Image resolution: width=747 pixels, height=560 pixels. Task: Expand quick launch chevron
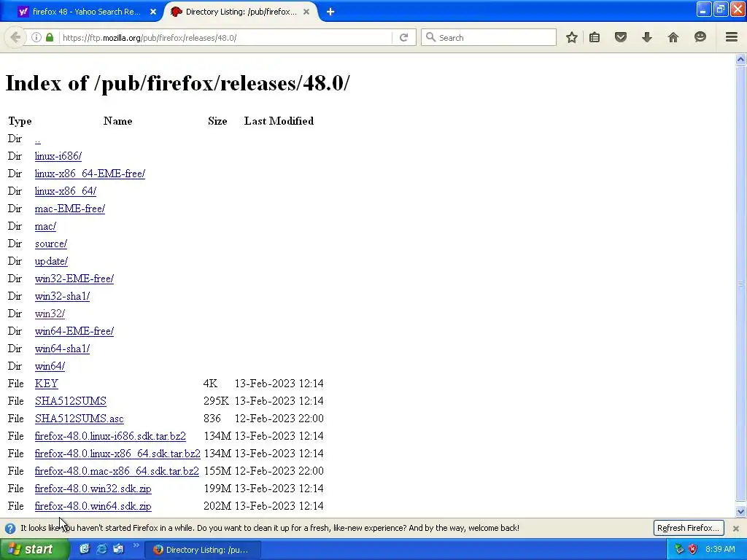(x=136, y=545)
